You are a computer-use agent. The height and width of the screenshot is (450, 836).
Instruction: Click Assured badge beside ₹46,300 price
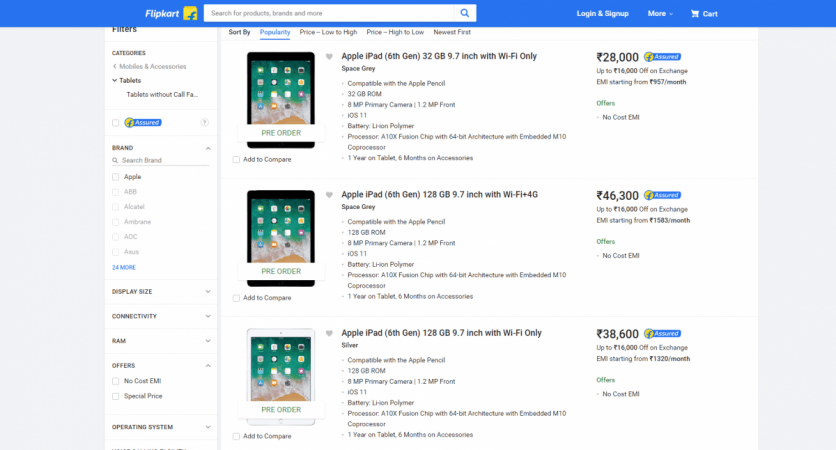coord(662,195)
